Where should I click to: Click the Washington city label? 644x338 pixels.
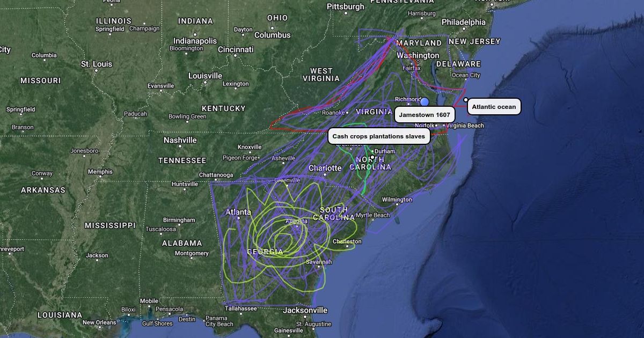418,55
